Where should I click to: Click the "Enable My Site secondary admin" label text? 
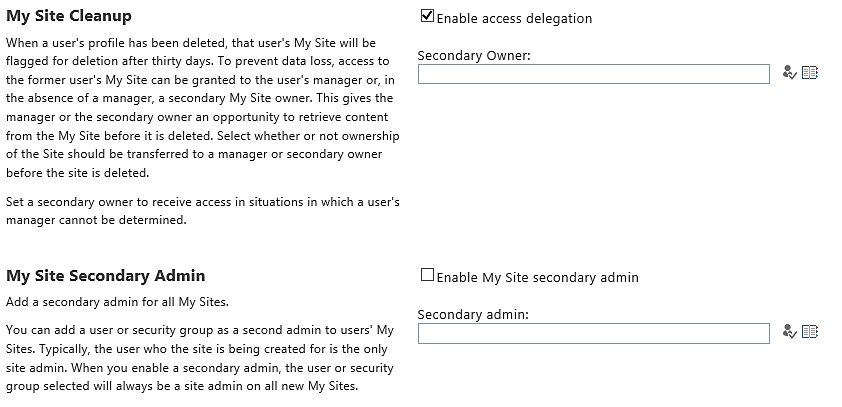[537, 277]
